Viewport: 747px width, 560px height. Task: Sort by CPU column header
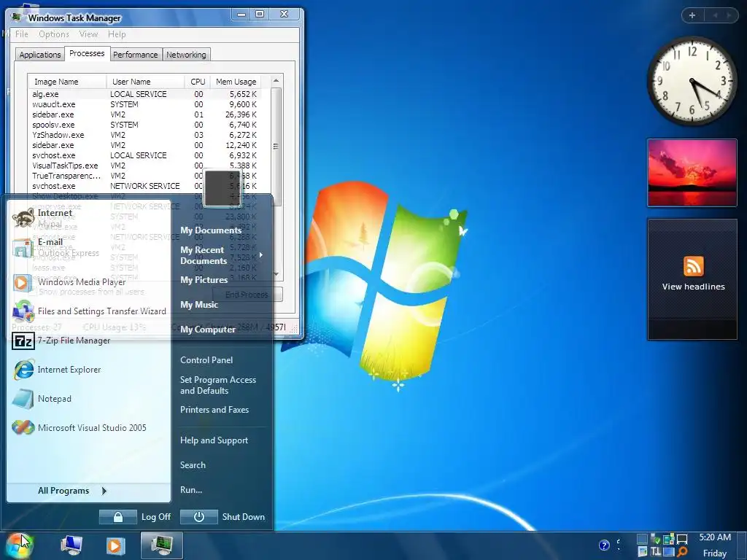[197, 82]
